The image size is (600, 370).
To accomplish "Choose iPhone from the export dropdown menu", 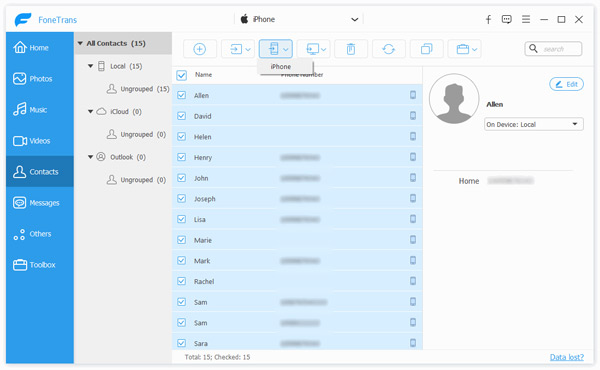I will (286, 67).
